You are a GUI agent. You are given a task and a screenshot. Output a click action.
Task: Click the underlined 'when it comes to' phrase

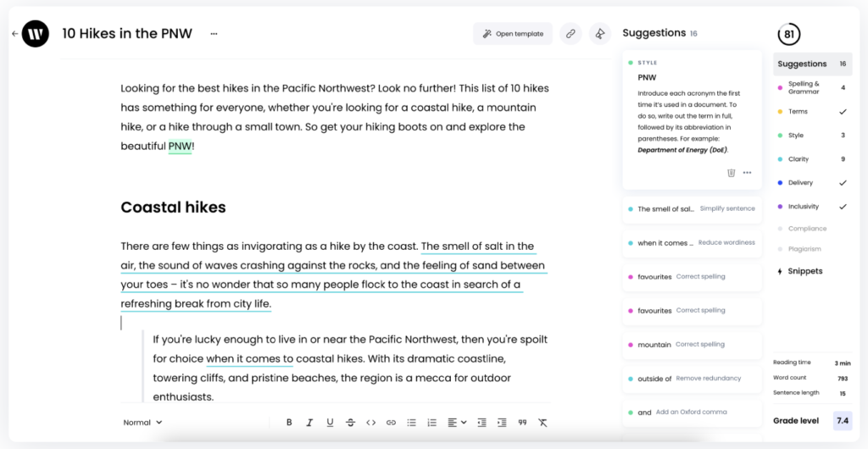click(250, 359)
